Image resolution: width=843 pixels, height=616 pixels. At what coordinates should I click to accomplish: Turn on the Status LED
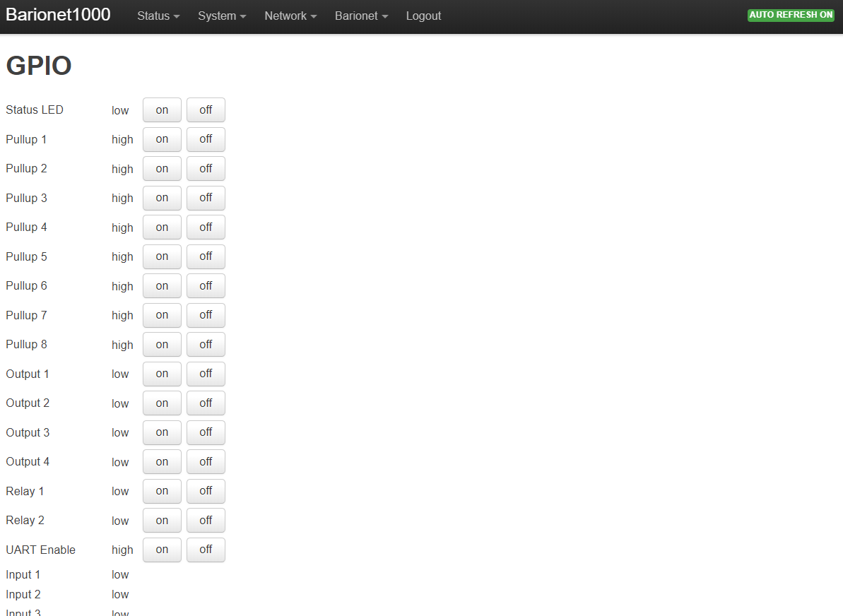tap(162, 110)
